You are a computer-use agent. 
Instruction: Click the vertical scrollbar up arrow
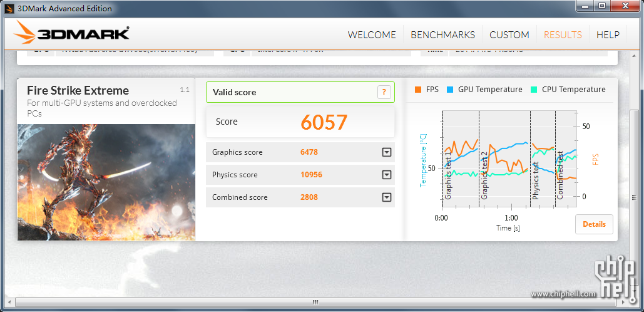635,55
